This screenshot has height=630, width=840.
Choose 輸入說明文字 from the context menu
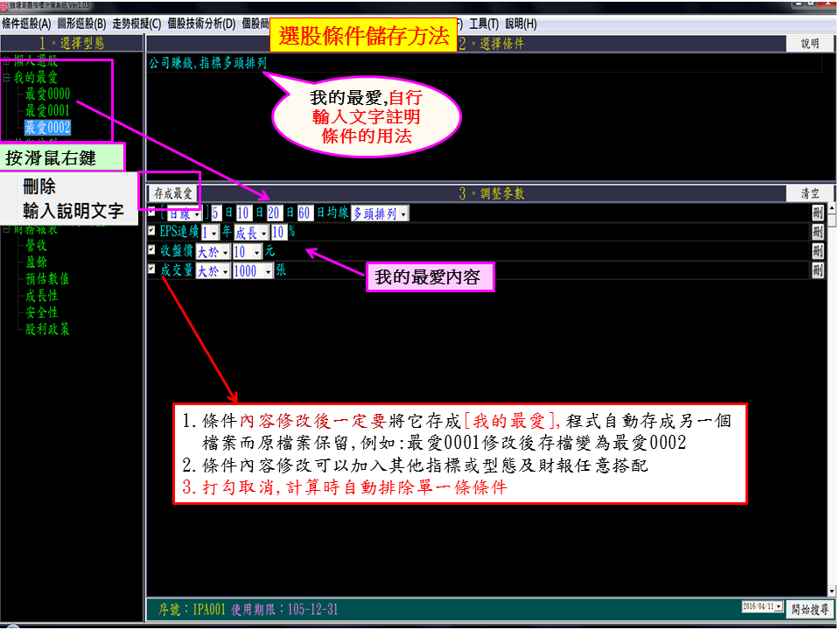click(x=73, y=211)
